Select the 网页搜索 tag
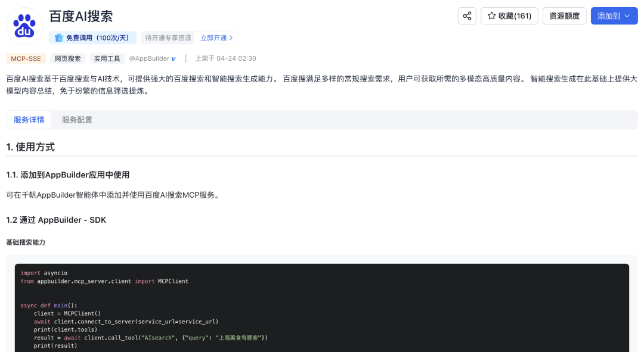 click(68, 58)
